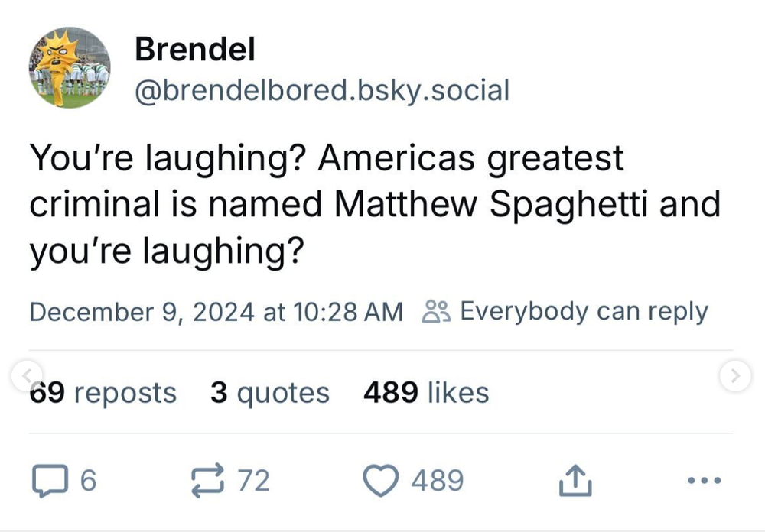Click the 69 reposts count
The width and height of the screenshot is (765, 532).
[103, 392]
